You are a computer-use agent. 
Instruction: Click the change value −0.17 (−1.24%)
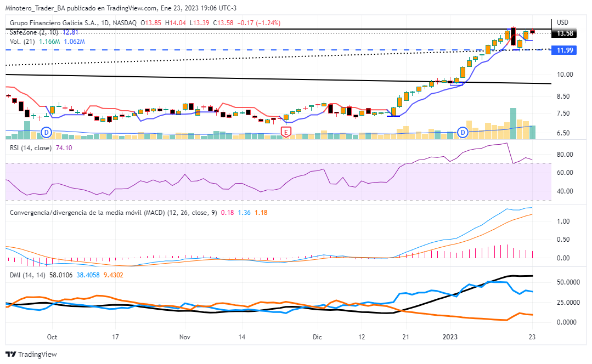(x=259, y=22)
